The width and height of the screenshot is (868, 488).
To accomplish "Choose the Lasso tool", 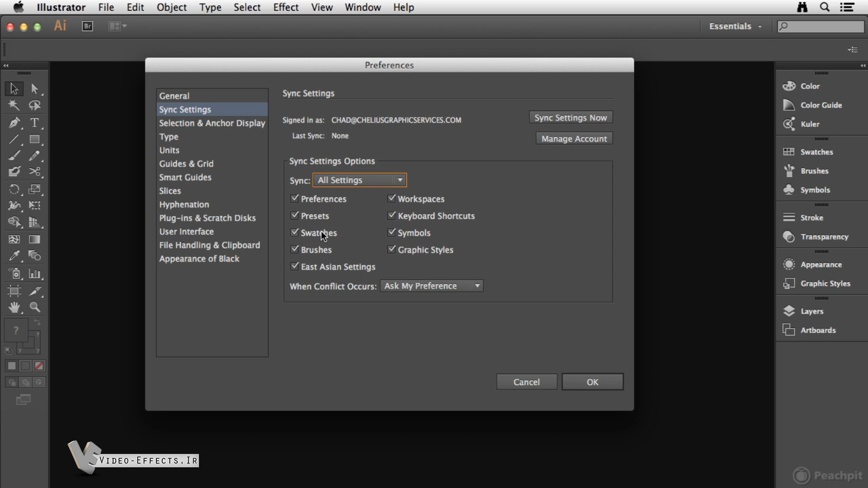I will coord(35,105).
